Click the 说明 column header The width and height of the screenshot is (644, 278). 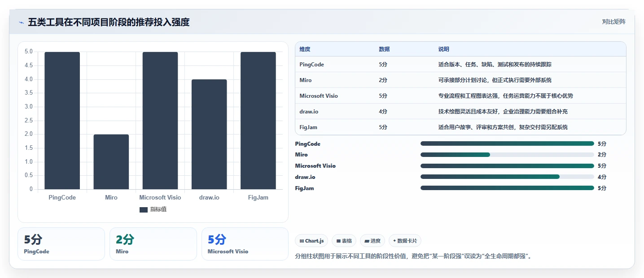443,49
